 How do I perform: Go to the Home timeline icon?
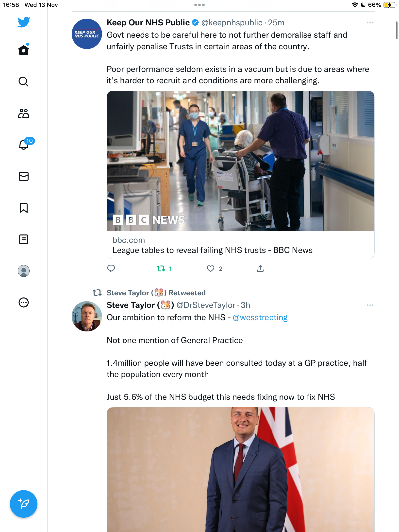point(24,50)
